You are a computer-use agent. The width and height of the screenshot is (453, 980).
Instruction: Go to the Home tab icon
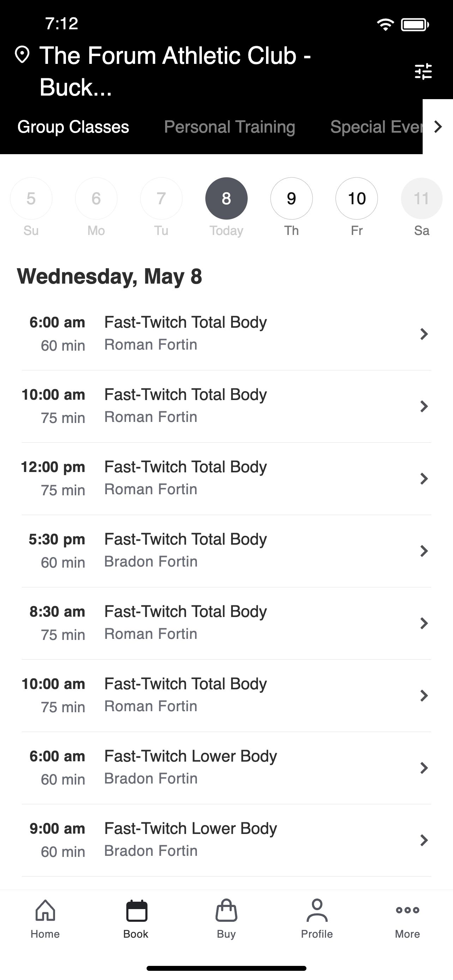tap(45, 911)
